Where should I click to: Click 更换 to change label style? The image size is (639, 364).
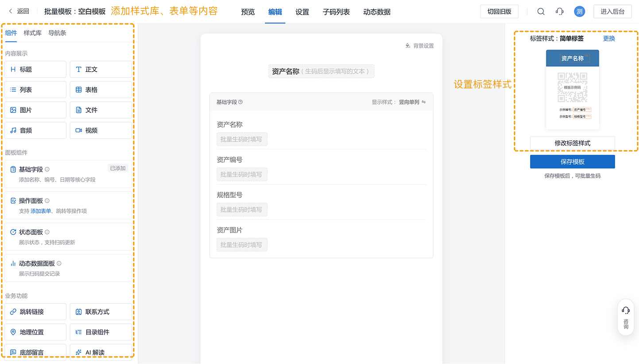click(609, 38)
